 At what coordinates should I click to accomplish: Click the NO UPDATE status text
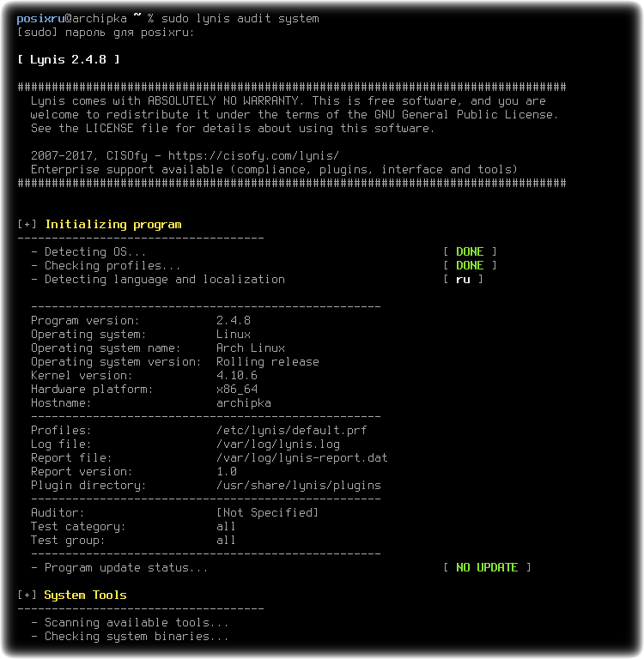pyautogui.click(x=487, y=568)
